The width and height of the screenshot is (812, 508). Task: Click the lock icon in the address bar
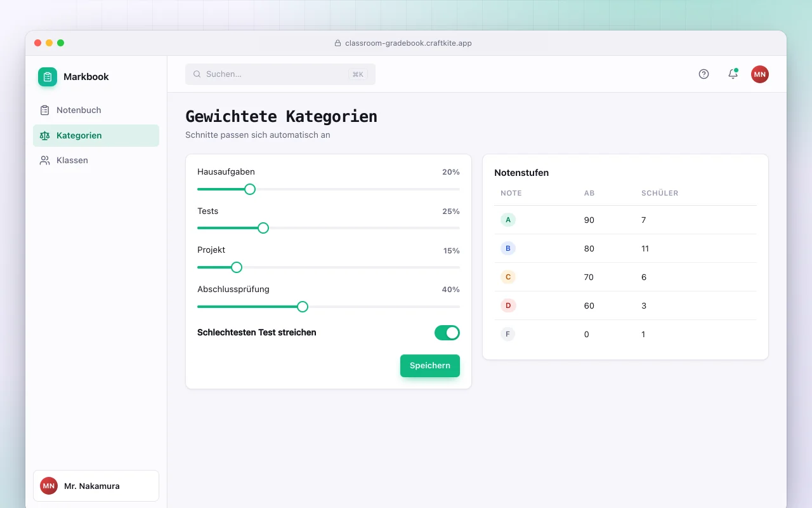pyautogui.click(x=338, y=43)
